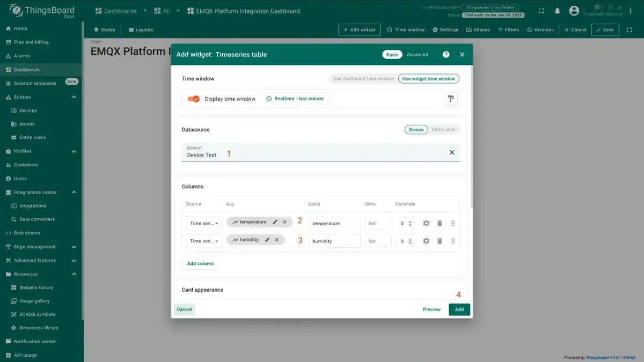This screenshot has width=644, height=362.
Task: Enter fullscreen using the top-right expand icon
Action: tap(541, 10)
